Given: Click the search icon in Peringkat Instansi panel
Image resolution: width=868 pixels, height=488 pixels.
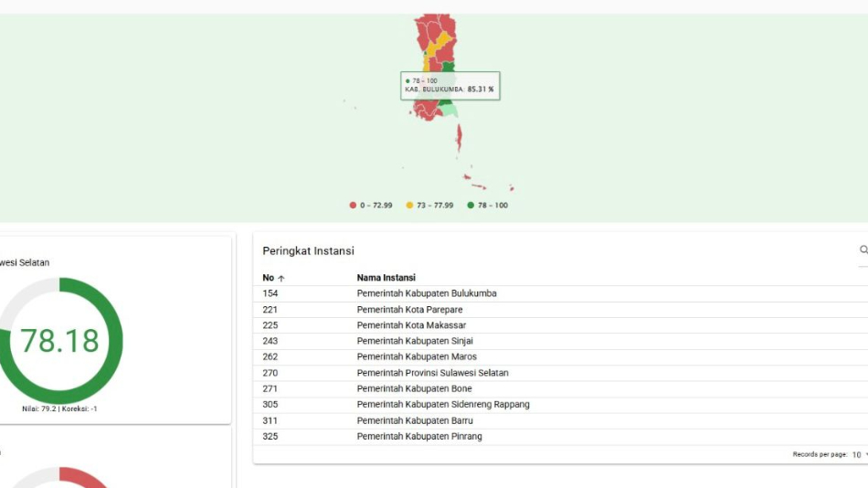Looking at the screenshot, I should point(863,249).
